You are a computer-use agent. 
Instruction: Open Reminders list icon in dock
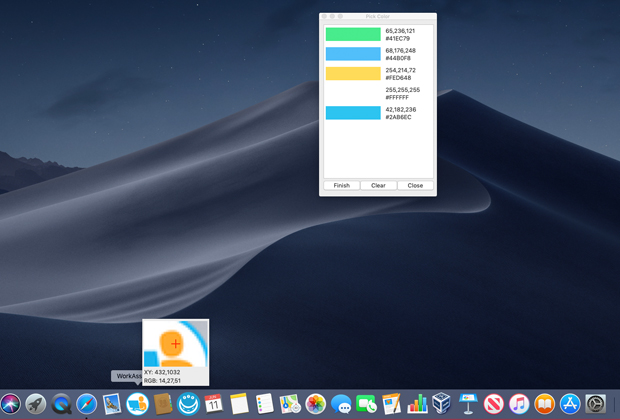(265, 404)
